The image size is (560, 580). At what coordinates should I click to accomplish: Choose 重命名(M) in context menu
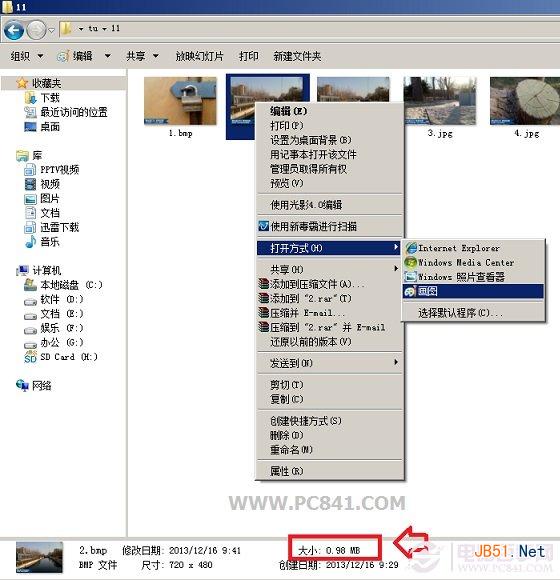point(330,450)
